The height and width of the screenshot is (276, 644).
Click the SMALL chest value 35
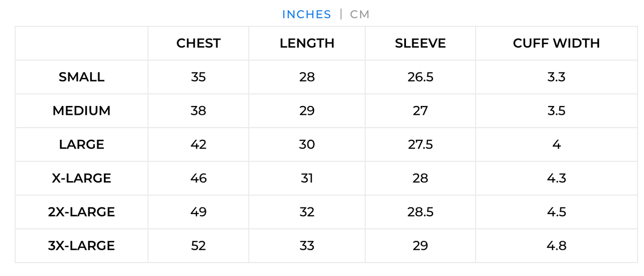(x=198, y=77)
